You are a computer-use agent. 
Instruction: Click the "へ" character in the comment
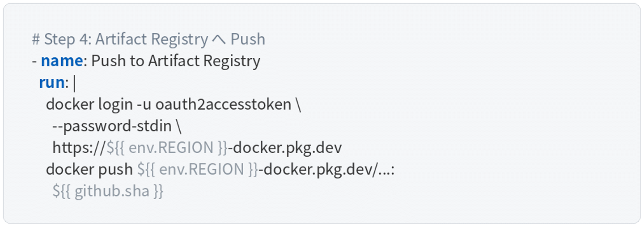[219, 39]
